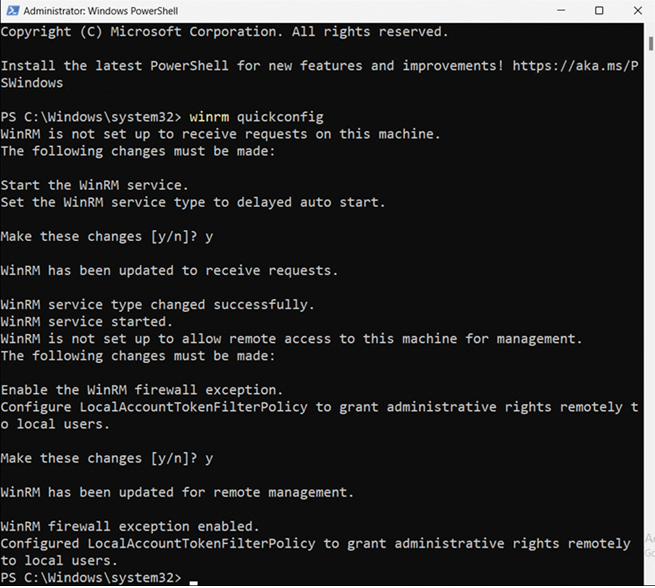
Task: Open the https://aka.ms/P link text
Action: tap(575, 66)
